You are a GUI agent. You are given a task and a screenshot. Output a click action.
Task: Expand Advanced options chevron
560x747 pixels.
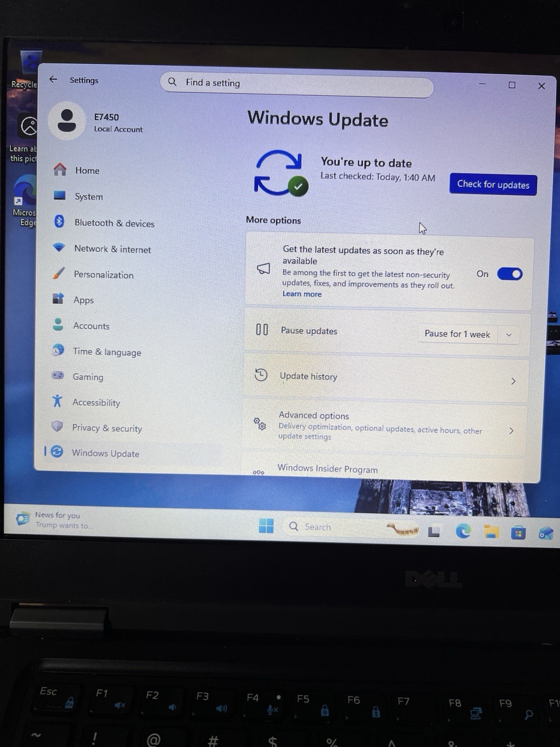[x=511, y=430]
